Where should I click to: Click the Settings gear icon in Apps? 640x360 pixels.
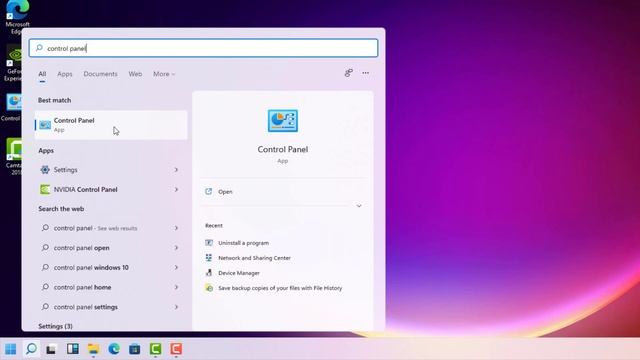(x=45, y=170)
